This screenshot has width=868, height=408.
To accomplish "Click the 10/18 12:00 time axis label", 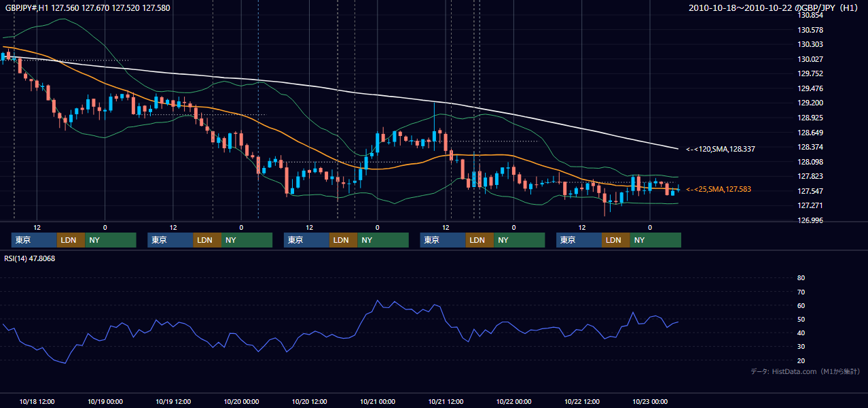I will (37, 401).
